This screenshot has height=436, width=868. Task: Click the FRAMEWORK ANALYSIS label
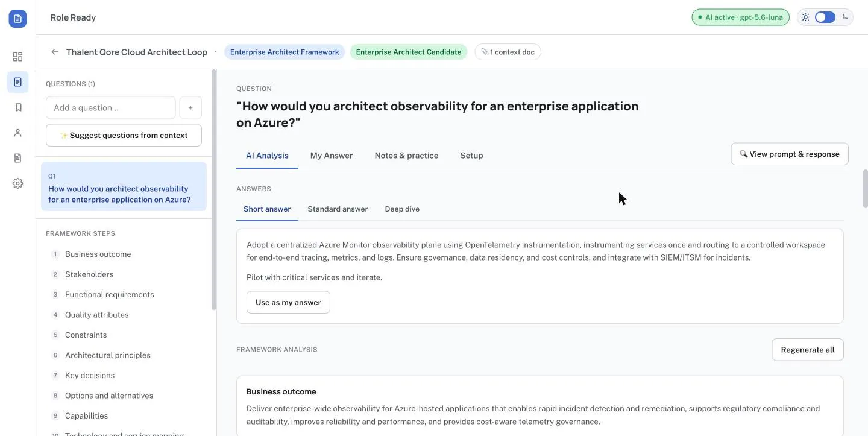(277, 350)
